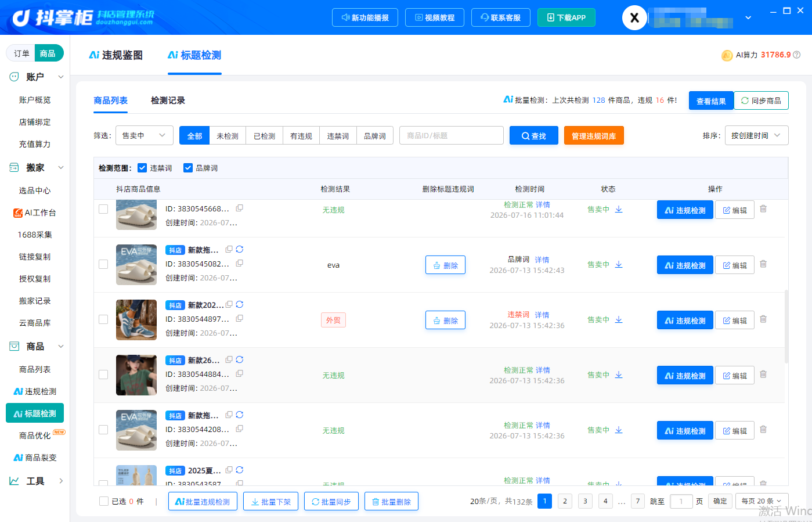The width and height of the screenshot is (812, 522).
Task: Click refresh icon beside 新款202 title
Action: click(x=239, y=304)
